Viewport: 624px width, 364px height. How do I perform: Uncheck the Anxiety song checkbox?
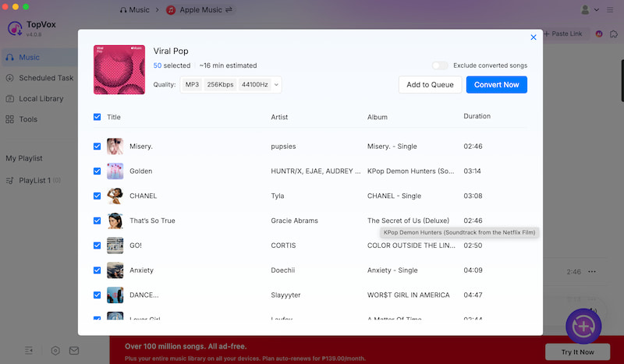[97, 270]
